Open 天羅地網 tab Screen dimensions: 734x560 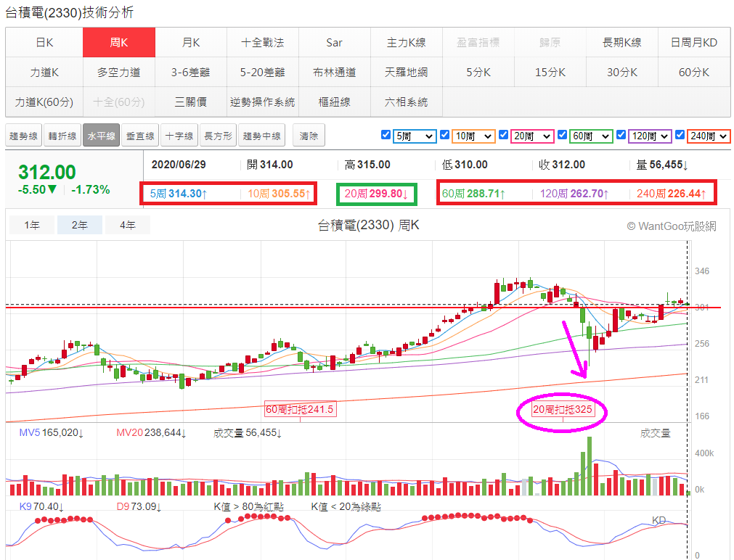tap(407, 72)
